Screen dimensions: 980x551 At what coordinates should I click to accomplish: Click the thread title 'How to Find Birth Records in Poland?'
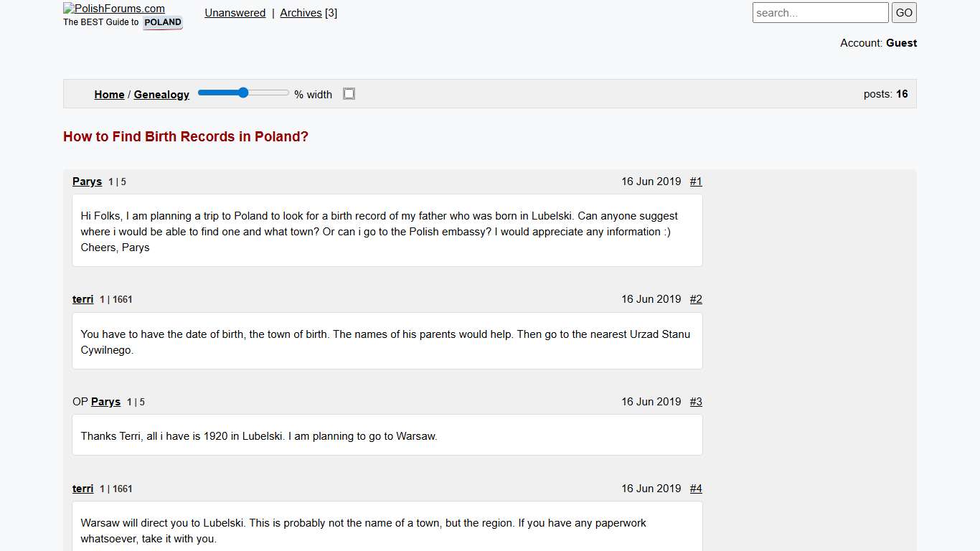(186, 136)
